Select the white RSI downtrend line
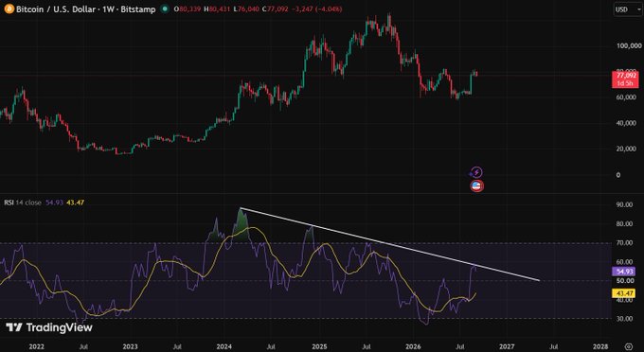 click(389, 245)
